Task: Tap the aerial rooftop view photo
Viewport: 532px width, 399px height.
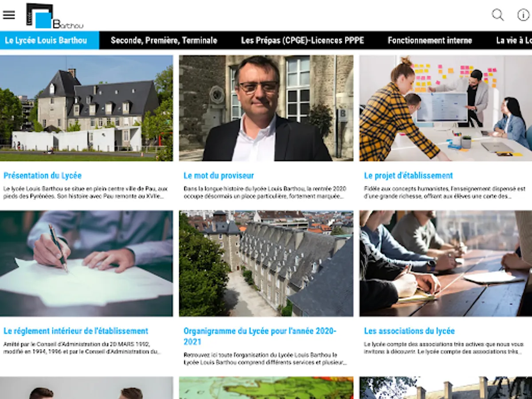Action: (x=266, y=263)
